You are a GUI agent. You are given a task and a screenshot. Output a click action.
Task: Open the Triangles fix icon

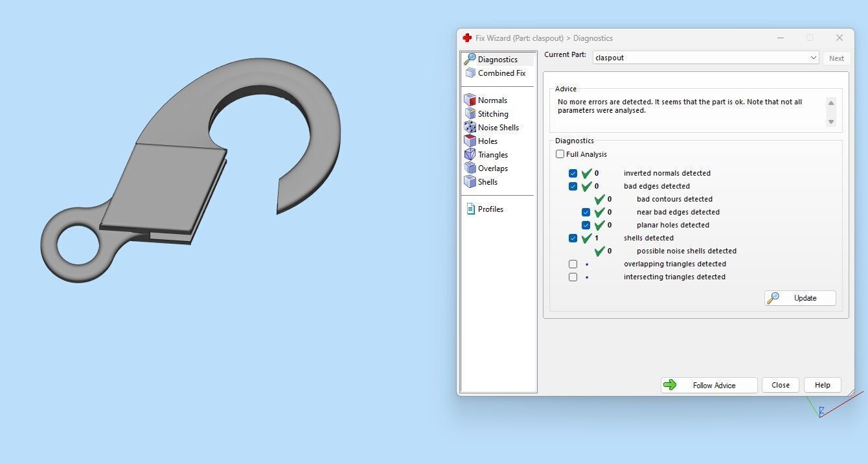470,155
